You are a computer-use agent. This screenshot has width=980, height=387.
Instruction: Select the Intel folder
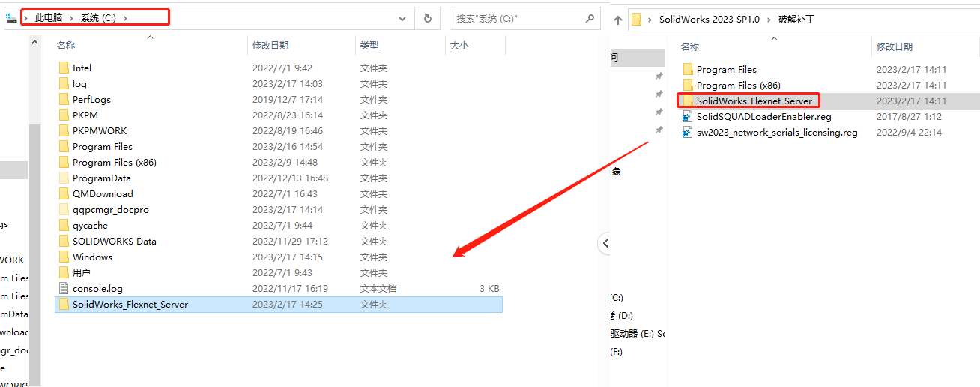coord(82,68)
